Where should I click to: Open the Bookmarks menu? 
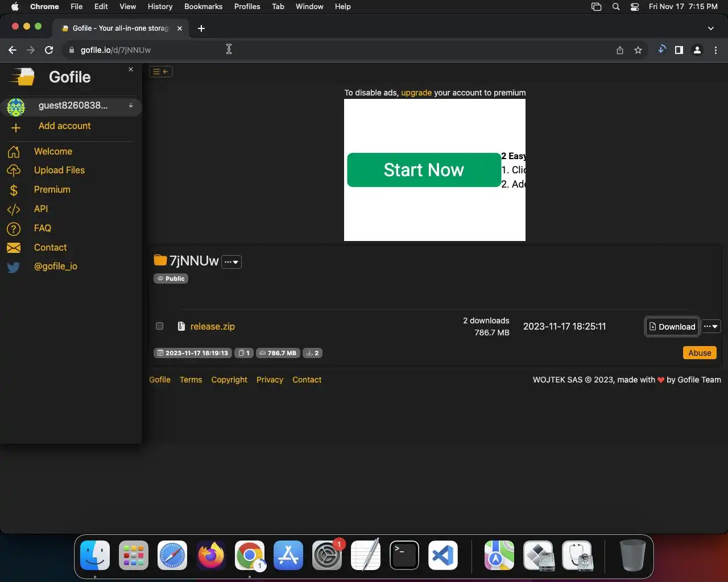pos(203,7)
